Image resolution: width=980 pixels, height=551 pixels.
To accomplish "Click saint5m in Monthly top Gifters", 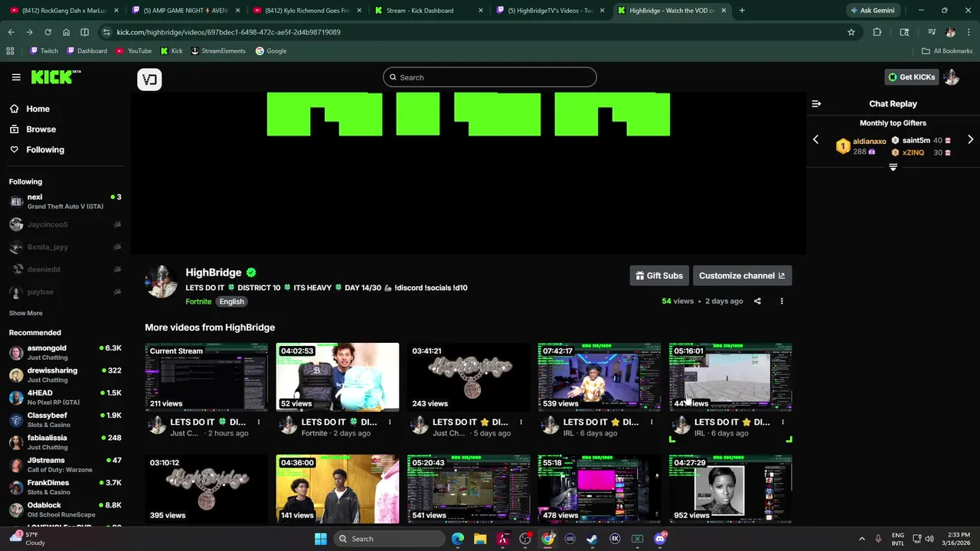I will (916, 141).
